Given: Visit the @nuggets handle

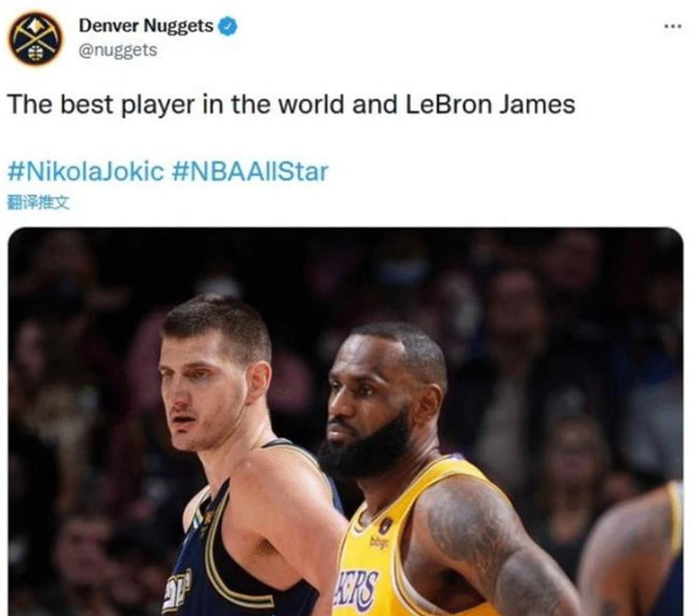Looking at the screenshot, I should [x=118, y=50].
